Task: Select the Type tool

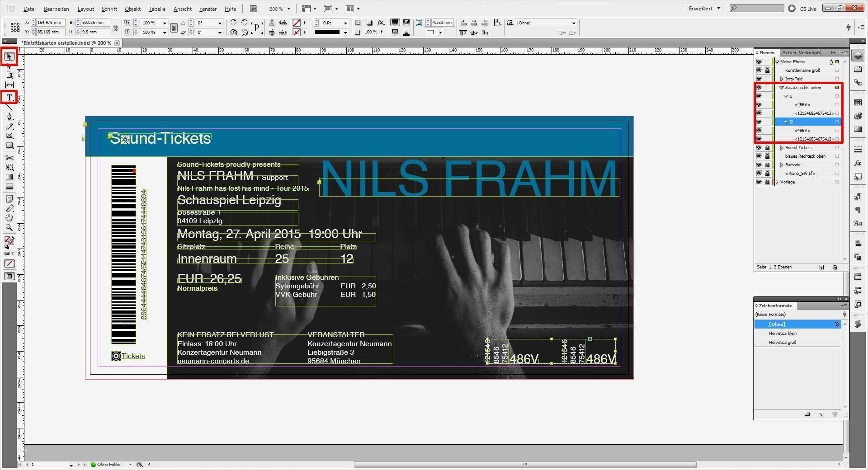Action: 9,97
